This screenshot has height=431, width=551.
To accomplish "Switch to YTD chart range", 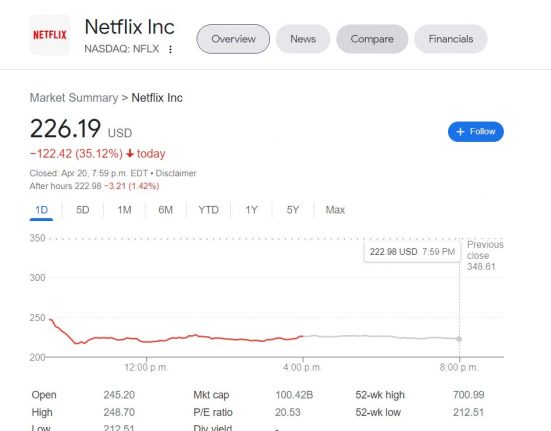I will tap(208, 210).
